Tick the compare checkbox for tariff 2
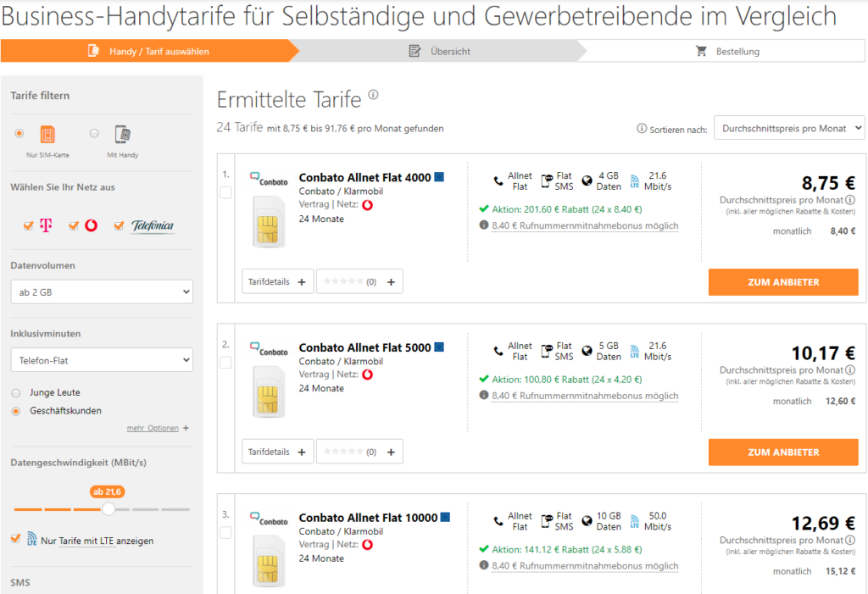Image resolution: width=868 pixels, height=594 pixels. pos(225,363)
